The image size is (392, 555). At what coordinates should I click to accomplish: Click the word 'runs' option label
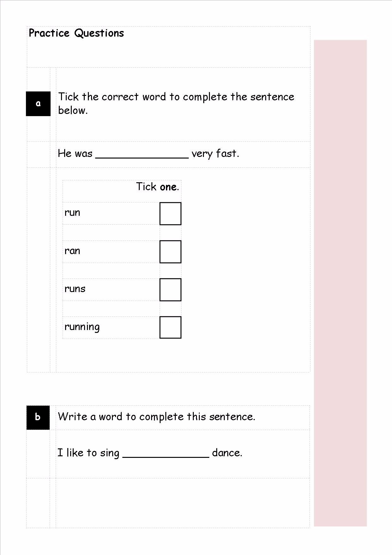click(x=75, y=289)
